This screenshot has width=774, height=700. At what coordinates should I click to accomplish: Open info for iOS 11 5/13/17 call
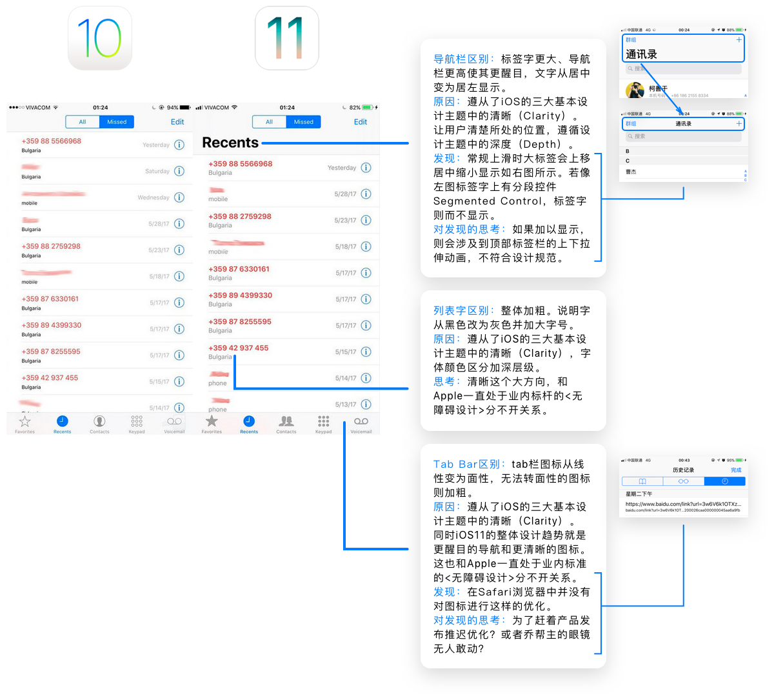click(366, 405)
